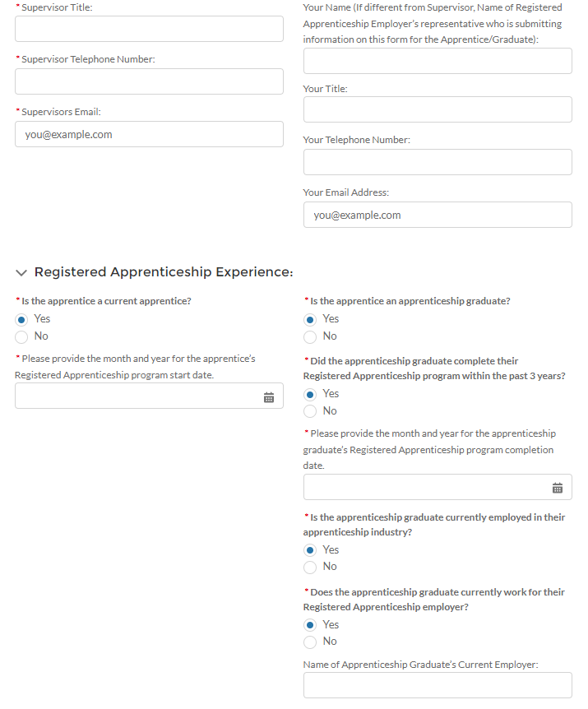This screenshot has height=709, width=588.
Task: Focus the Your Telephone Number field
Action: tap(438, 162)
